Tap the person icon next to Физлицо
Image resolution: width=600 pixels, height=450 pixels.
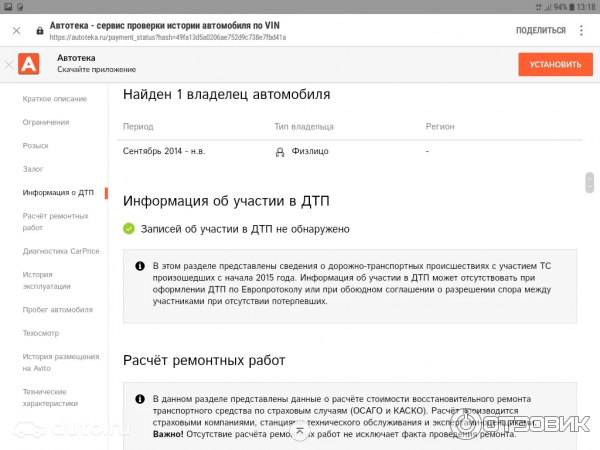pos(280,152)
